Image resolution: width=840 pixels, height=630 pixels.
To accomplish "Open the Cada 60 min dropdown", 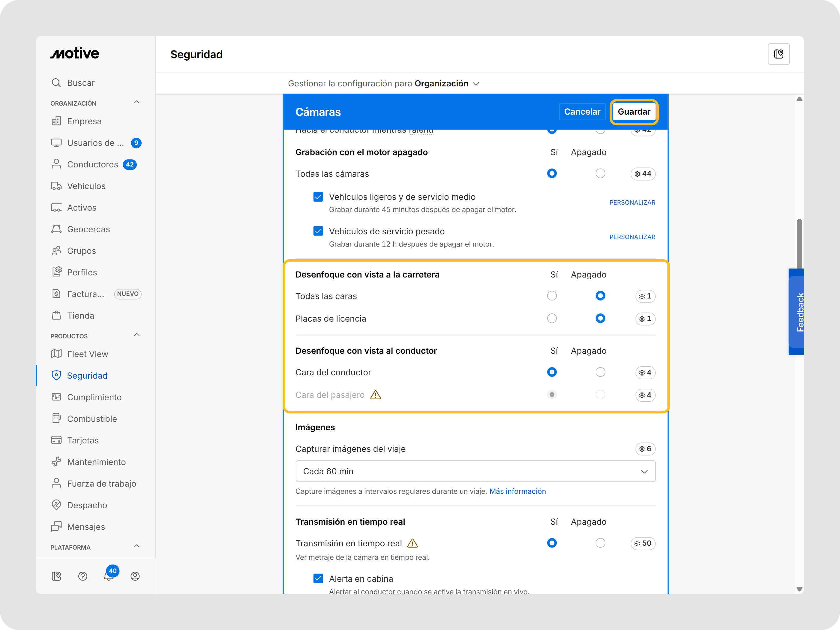I will tap(475, 471).
